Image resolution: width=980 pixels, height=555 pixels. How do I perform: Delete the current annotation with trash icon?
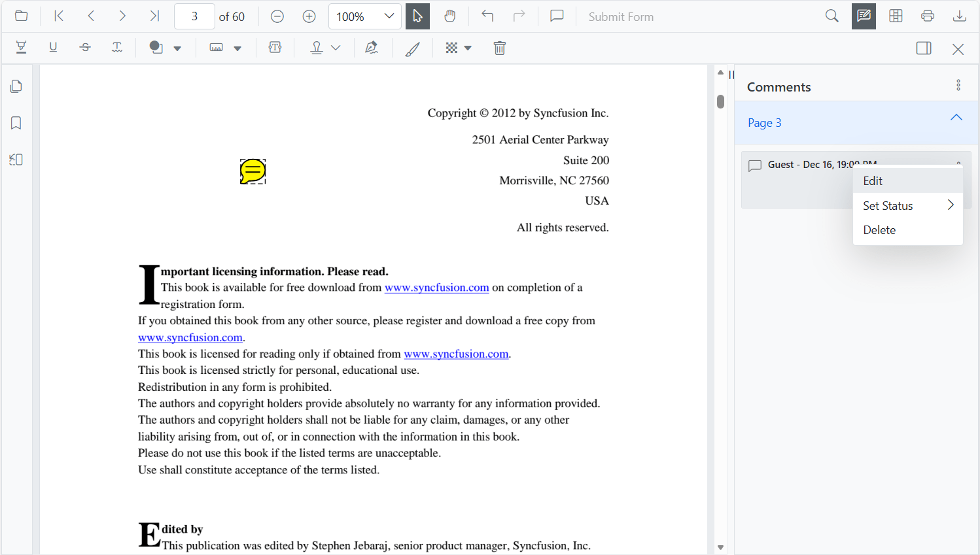499,47
